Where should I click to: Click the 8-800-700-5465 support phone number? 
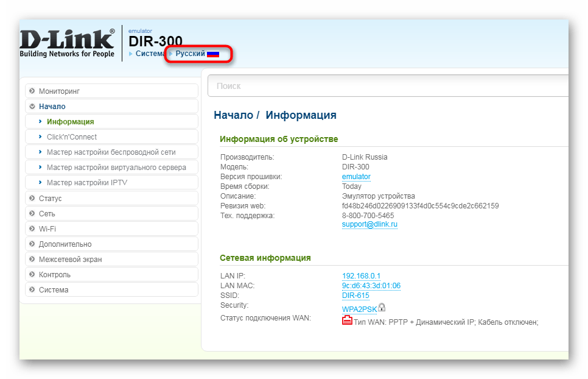click(368, 215)
